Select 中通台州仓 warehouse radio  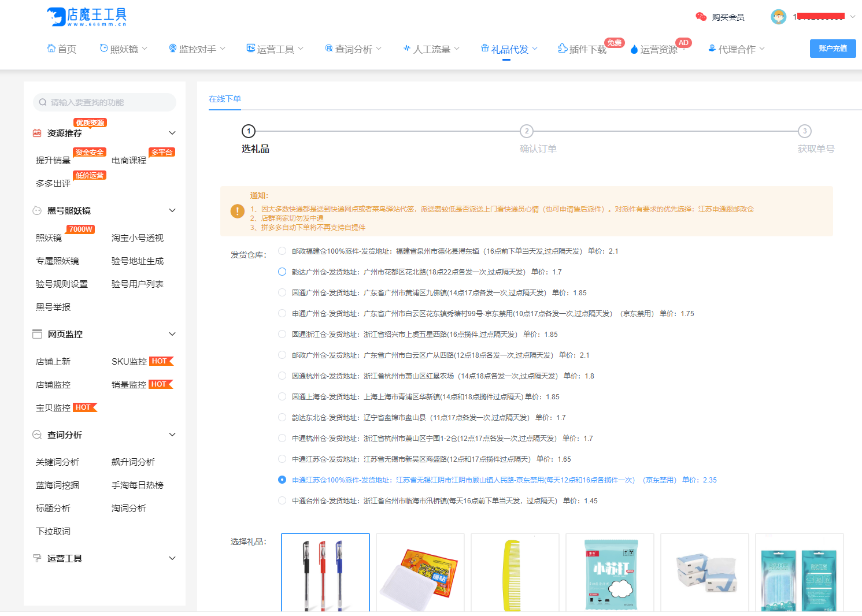(x=282, y=500)
